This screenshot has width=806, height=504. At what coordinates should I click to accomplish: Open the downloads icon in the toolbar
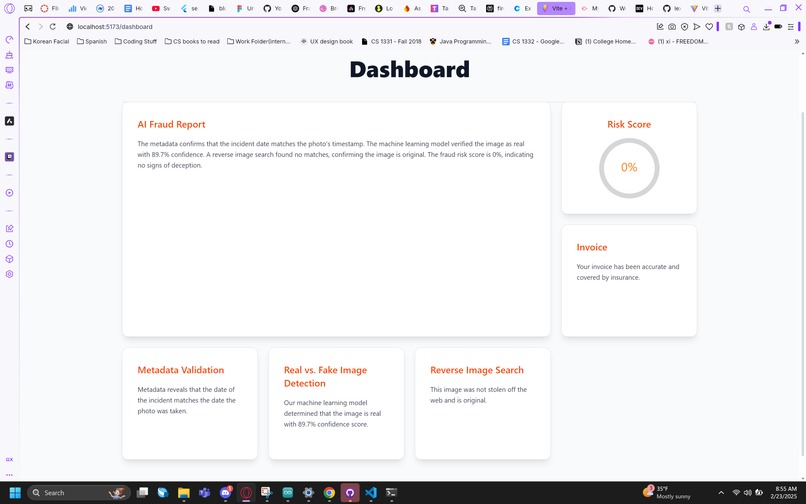coord(766,27)
